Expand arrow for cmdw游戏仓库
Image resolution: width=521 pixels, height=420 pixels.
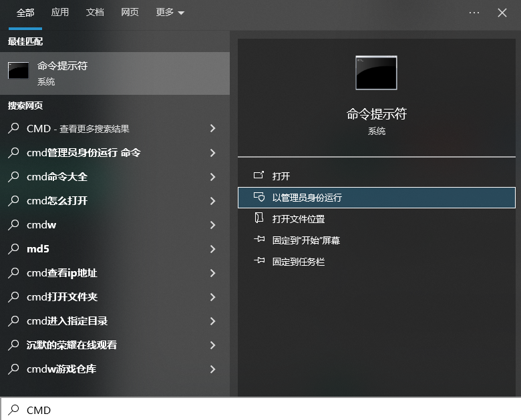[212, 369]
